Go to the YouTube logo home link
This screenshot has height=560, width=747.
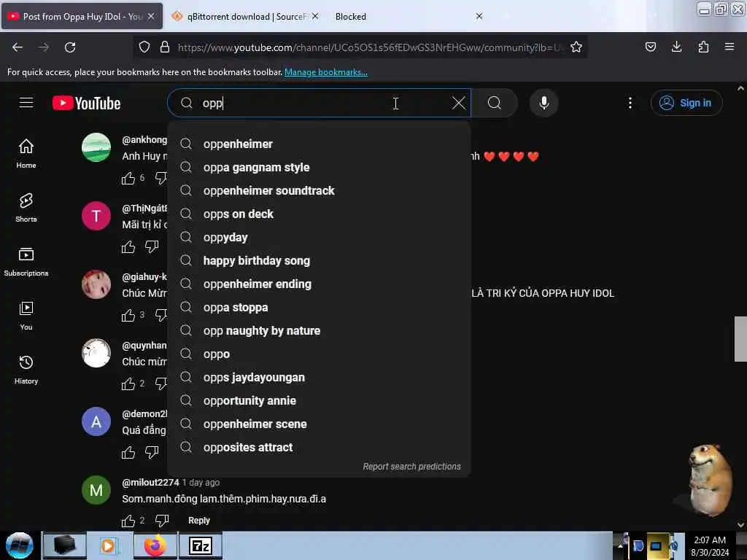pyautogui.click(x=86, y=103)
